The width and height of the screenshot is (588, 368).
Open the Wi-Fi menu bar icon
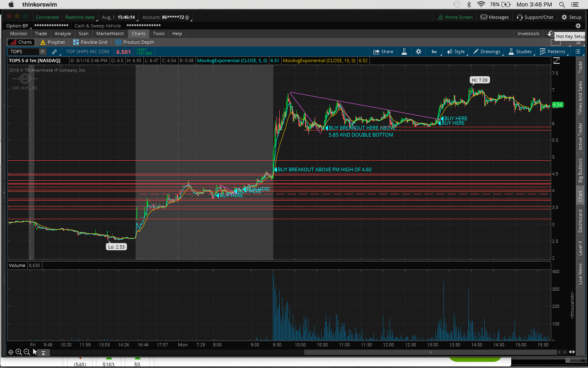(481, 4)
